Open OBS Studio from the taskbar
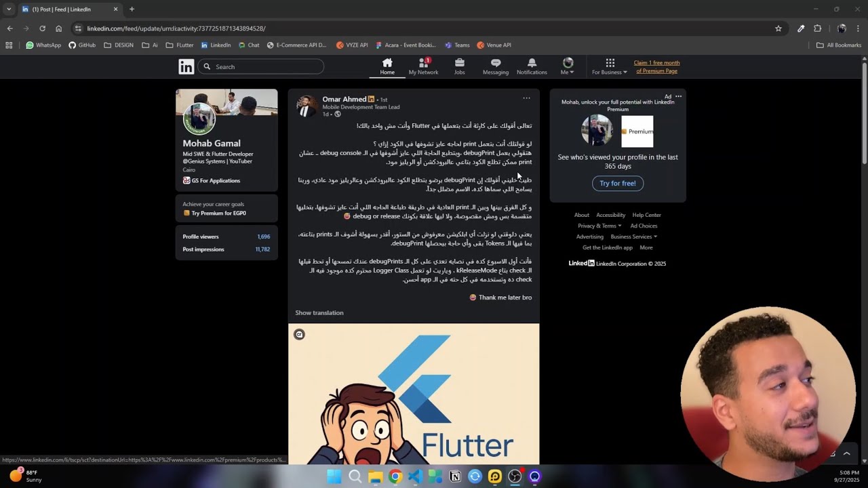This screenshot has width=868, height=488. coord(515,476)
